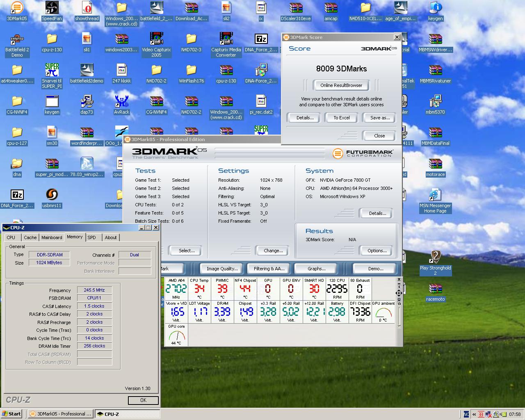Open the sm30 desktop icon
This screenshot has height=420, width=525.
pyautogui.click(x=52, y=136)
